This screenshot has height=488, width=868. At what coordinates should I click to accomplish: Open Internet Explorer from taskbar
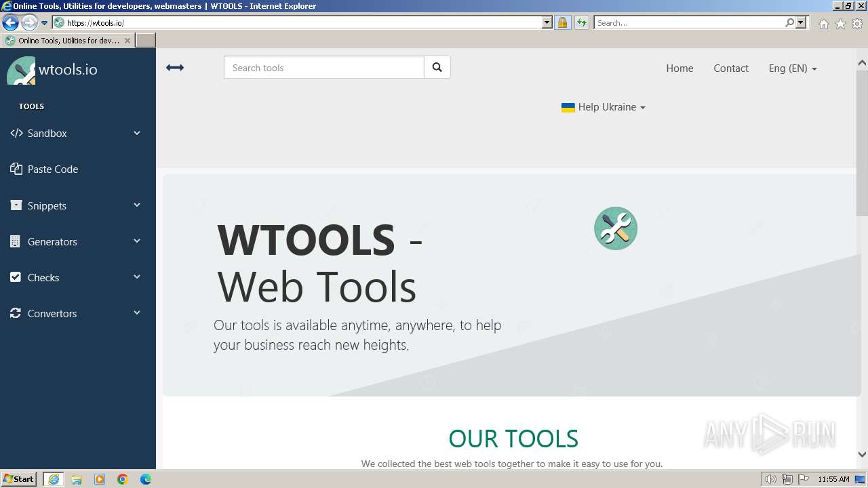[x=54, y=479]
